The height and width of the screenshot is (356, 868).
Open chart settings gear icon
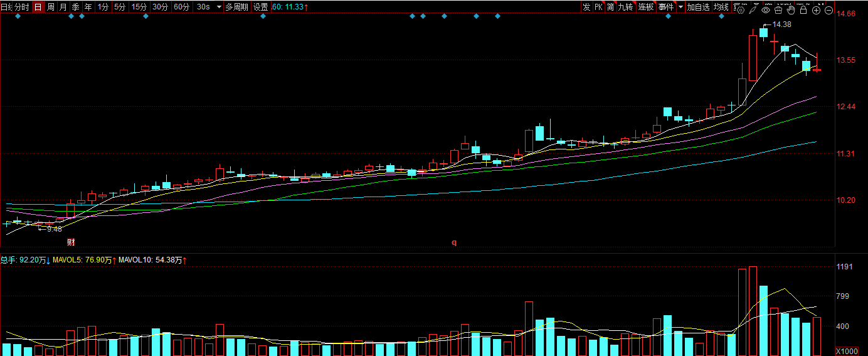[x=741, y=10]
